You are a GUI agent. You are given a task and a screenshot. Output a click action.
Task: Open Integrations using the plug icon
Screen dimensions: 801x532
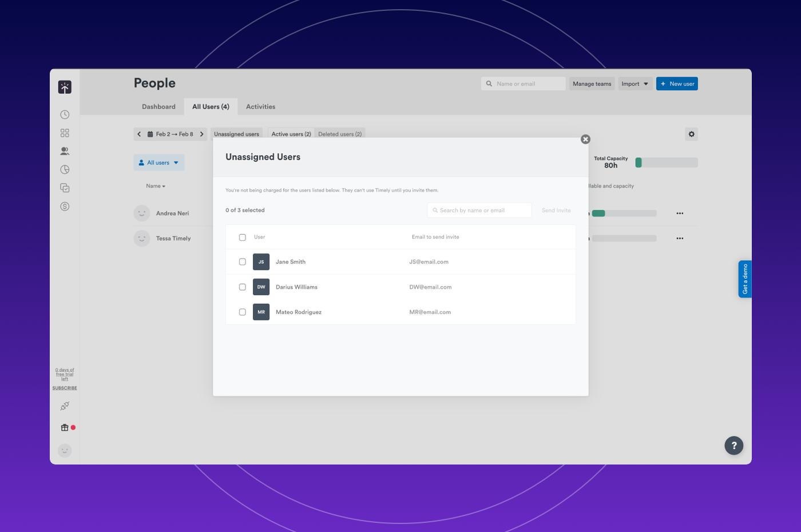pos(65,406)
